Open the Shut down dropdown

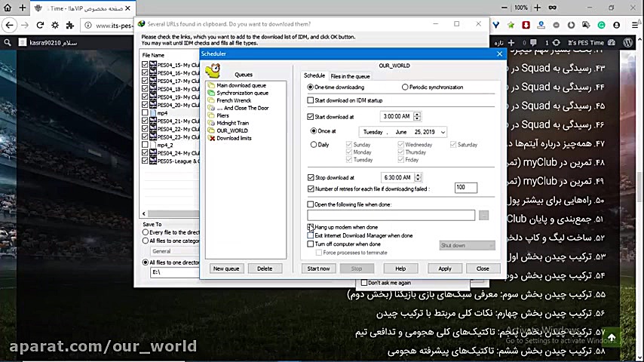(467, 245)
